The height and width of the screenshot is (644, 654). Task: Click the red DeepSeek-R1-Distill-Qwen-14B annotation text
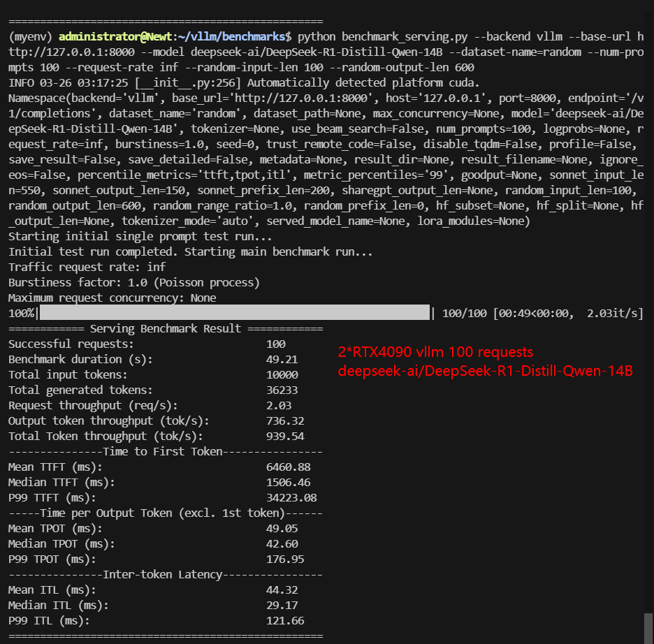click(485, 371)
